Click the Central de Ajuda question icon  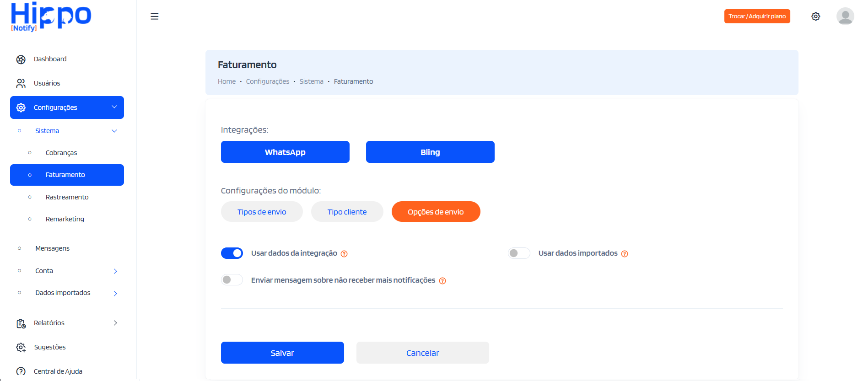tap(21, 371)
